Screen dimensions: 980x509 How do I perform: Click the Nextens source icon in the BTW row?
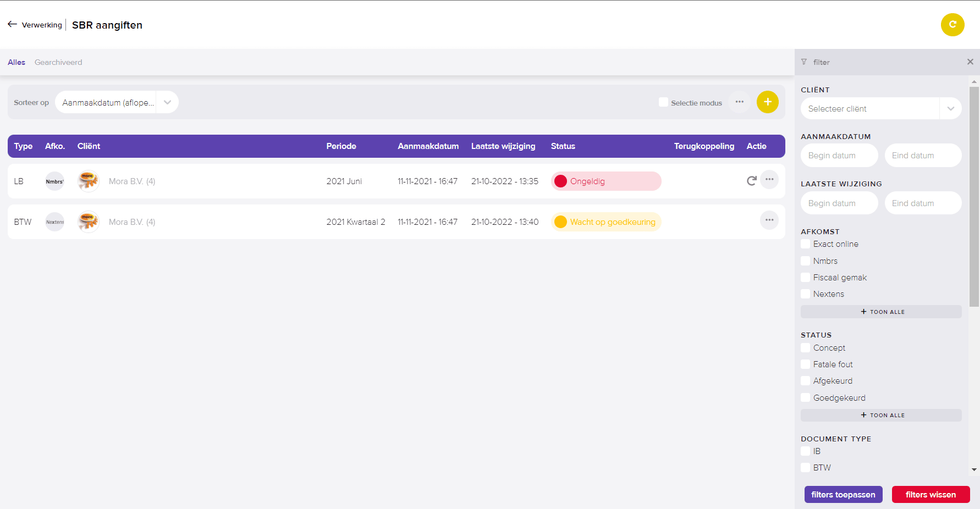click(x=54, y=222)
